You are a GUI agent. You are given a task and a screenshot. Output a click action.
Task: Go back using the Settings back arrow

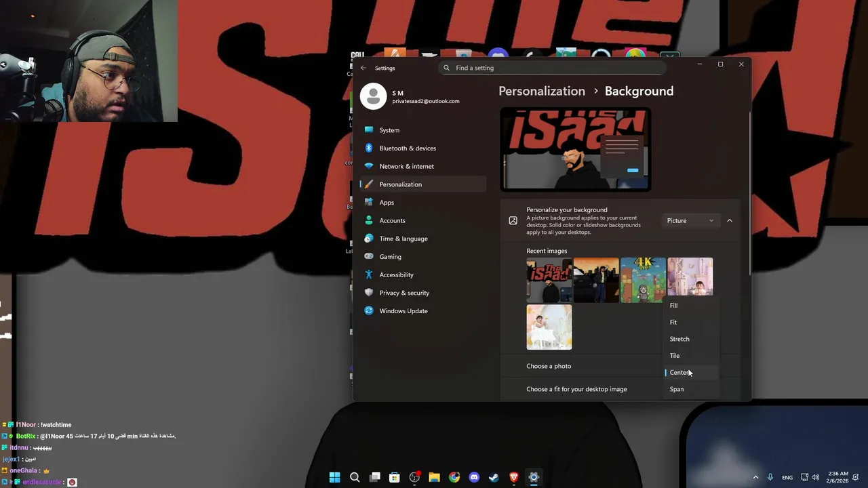[363, 68]
